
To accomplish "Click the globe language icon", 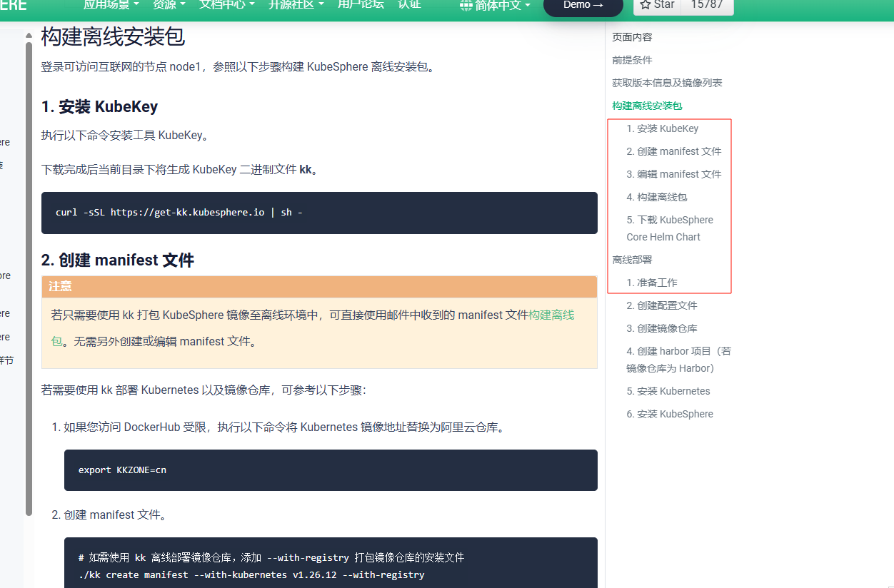I will (x=466, y=6).
